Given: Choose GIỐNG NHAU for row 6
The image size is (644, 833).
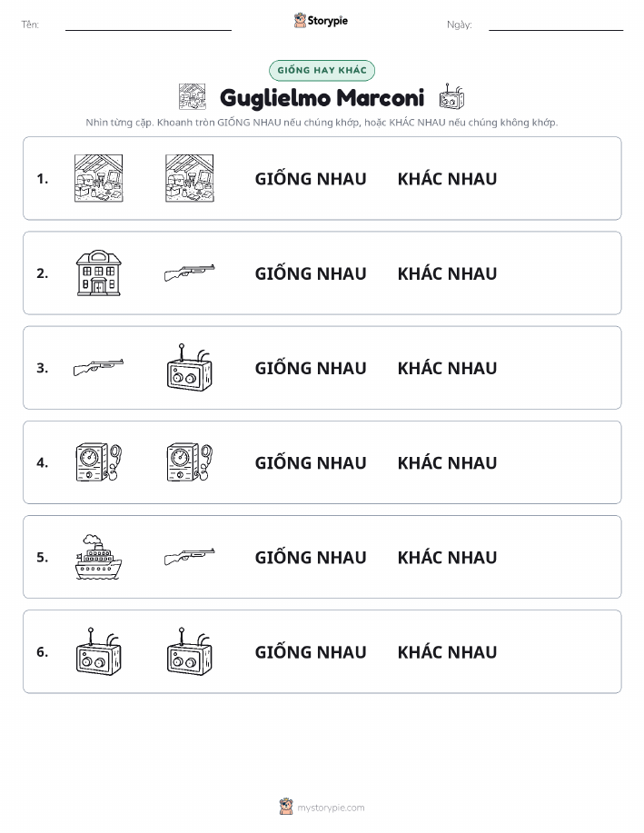Looking at the screenshot, I should tap(311, 652).
